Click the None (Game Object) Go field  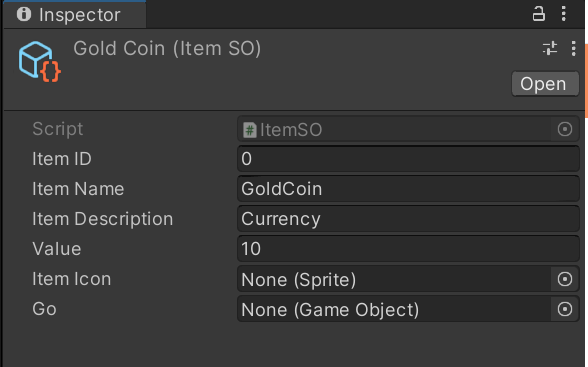coord(394,309)
